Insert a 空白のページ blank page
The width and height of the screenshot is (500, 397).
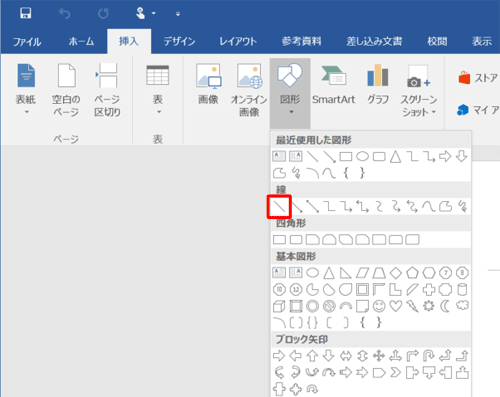[x=66, y=89]
